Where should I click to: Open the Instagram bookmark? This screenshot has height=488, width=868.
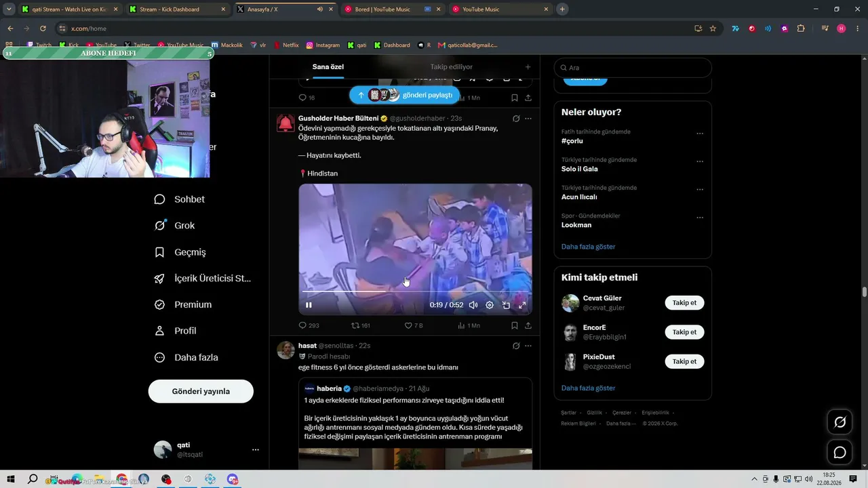point(323,45)
